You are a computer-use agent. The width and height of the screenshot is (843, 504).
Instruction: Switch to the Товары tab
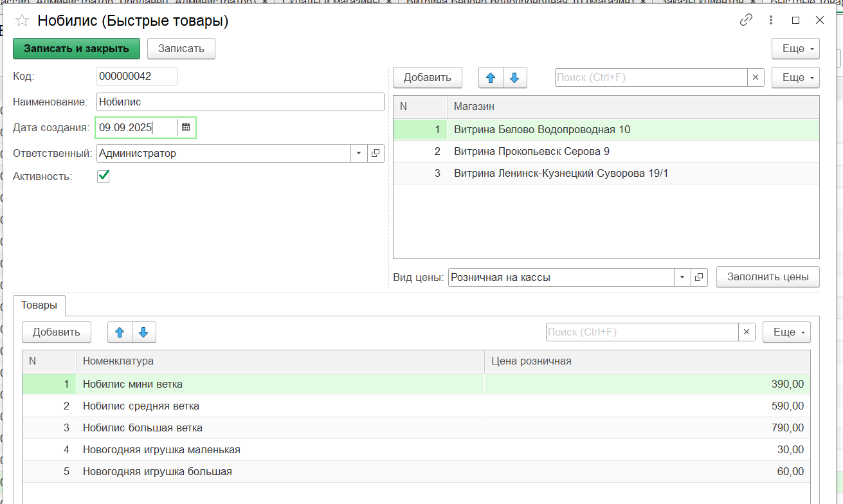pyautogui.click(x=39, y=305)
